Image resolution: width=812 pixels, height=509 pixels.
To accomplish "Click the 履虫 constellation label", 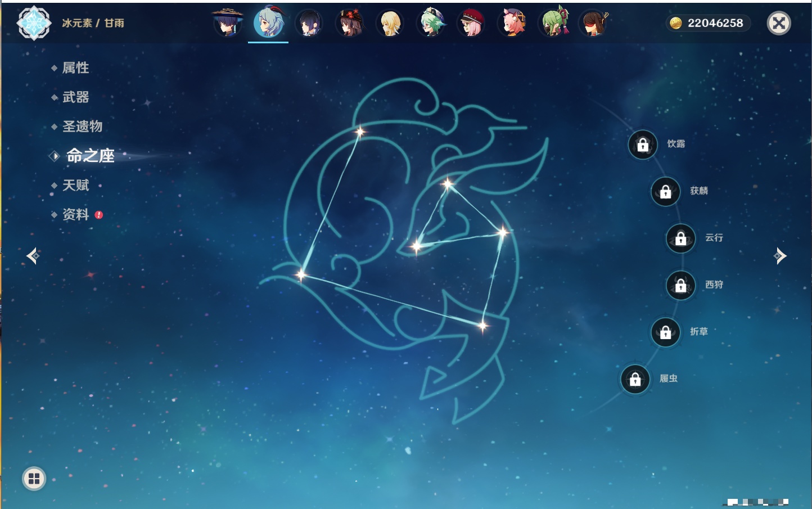I will 669,379.
